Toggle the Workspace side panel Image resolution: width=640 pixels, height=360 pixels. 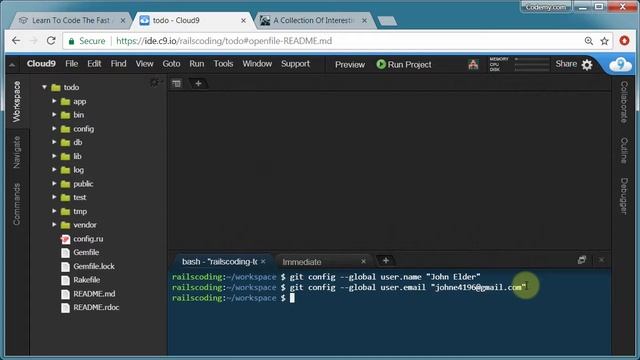17,101
